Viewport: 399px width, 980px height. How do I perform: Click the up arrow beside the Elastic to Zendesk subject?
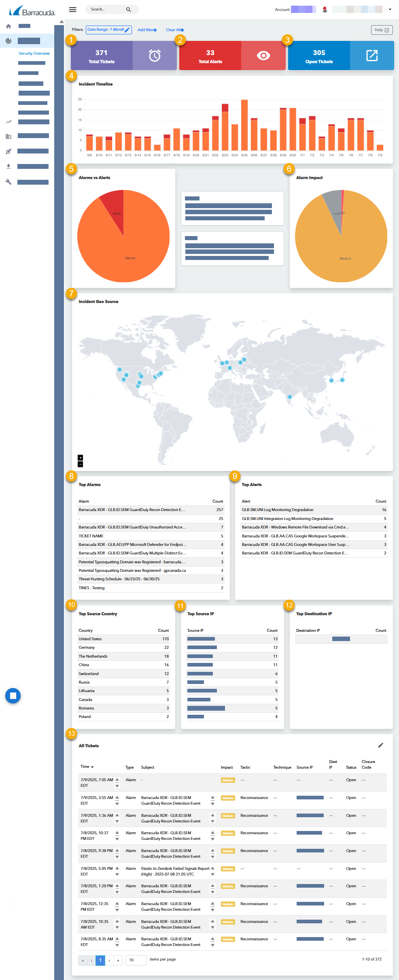click(212, 867)
